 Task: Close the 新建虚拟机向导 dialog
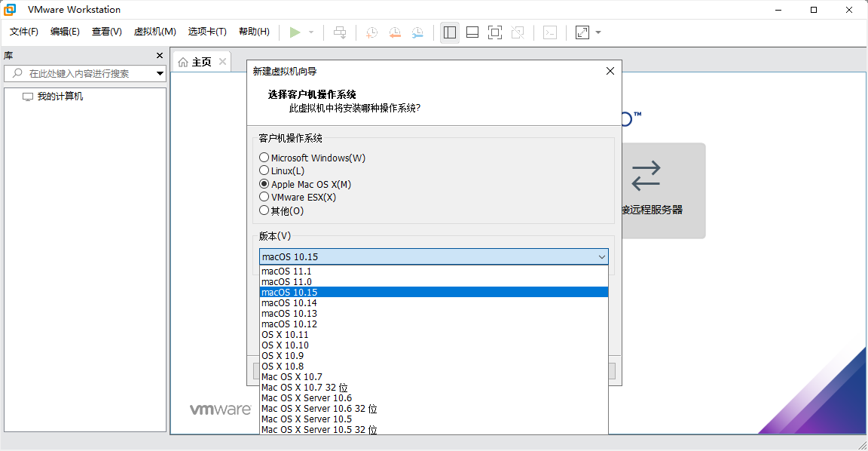tap(610, 71)
